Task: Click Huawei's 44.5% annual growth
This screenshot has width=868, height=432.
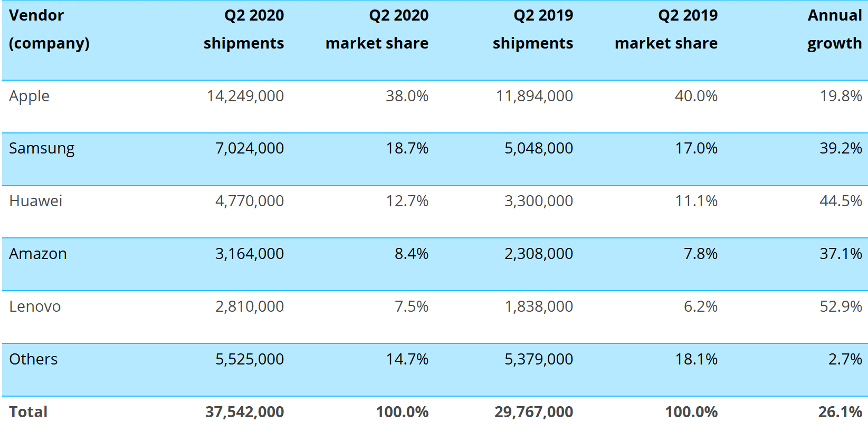Action: 841,201
